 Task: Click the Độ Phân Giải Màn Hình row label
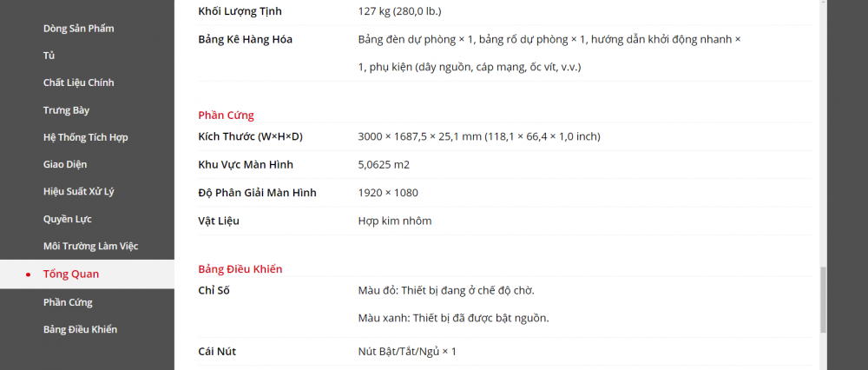click(257, 193)
